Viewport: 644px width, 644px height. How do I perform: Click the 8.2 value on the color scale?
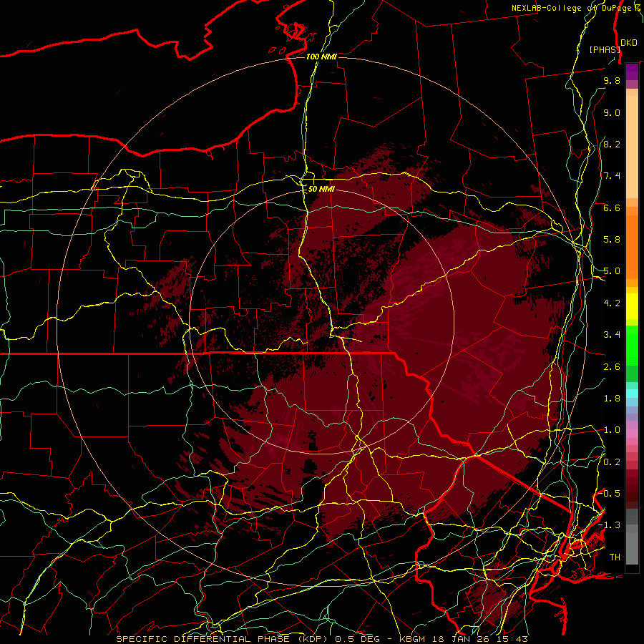coord(612,144)
